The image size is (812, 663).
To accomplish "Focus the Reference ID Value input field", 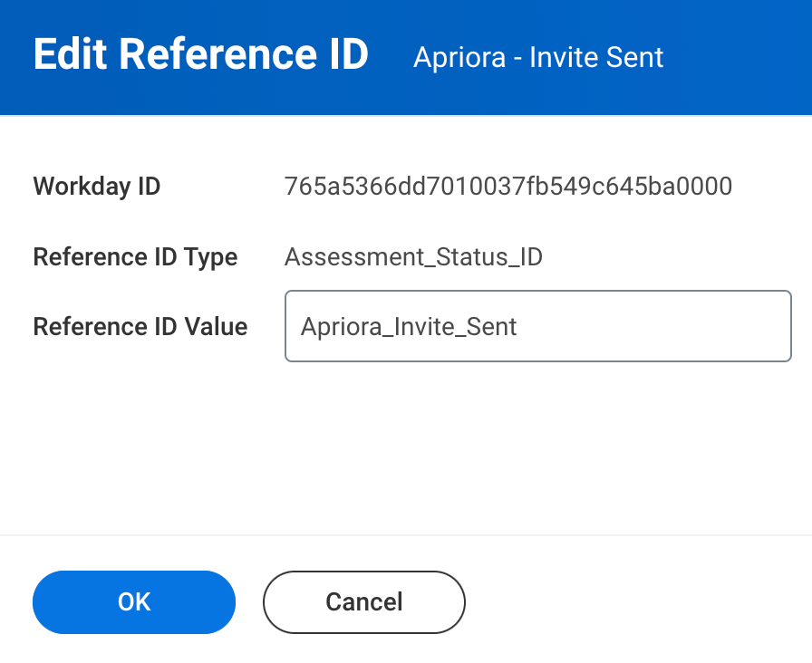I will [x=538, y=326].
